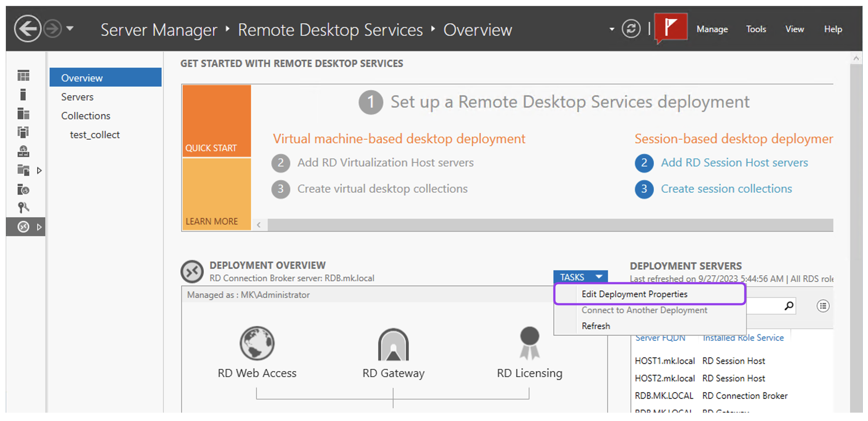Select Dashboard icon in left sidebar

(23, 76)
